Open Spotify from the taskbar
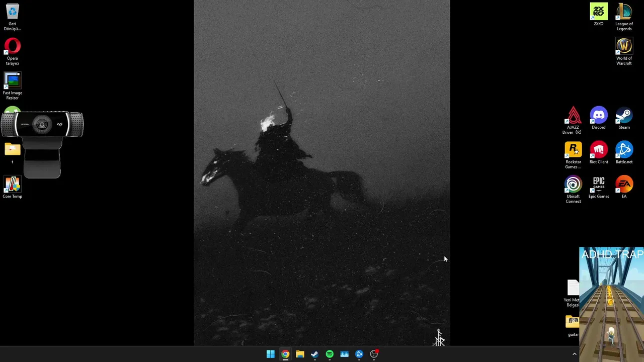The width and height of the screenshot is (644, 362). [x=330, y=354]
